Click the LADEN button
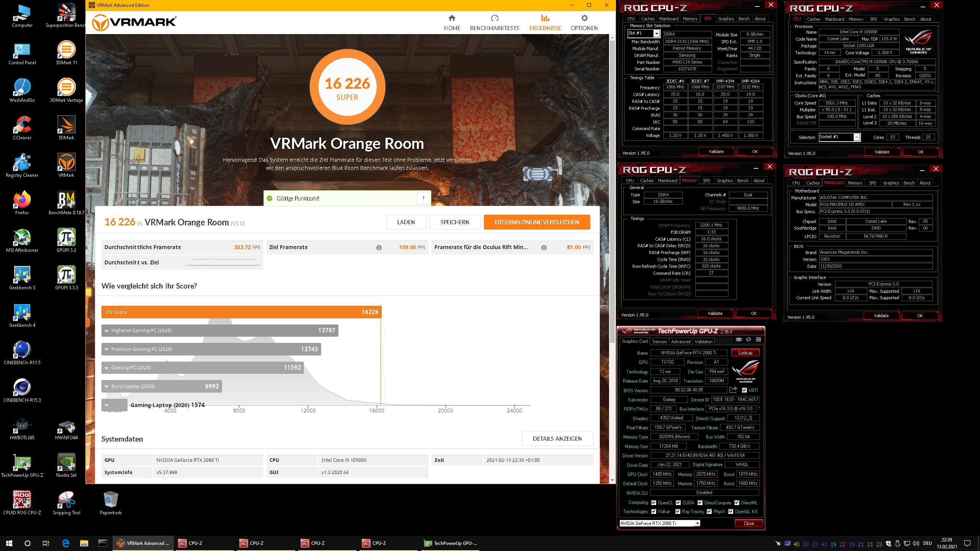Image resolution: width=980 pixels, height=551 pixels. pyautogui.click(x=406, y=222)
